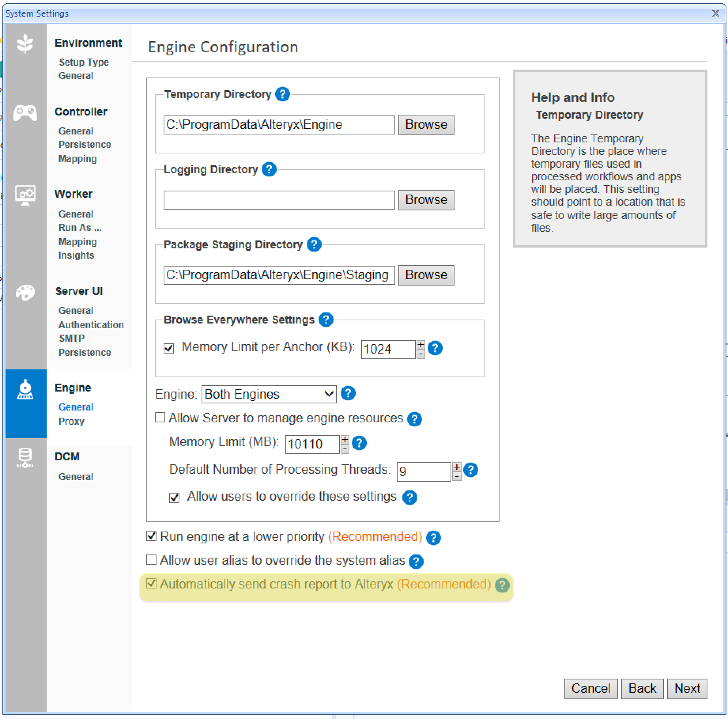
Task: Browse for the Logging Directory
Action: [x=426, y=200]
